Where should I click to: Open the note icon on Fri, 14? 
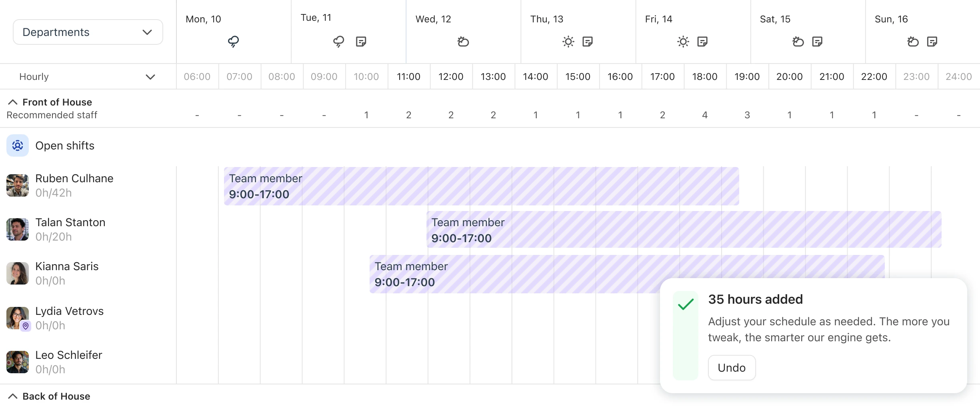click(x=702, y=42)
